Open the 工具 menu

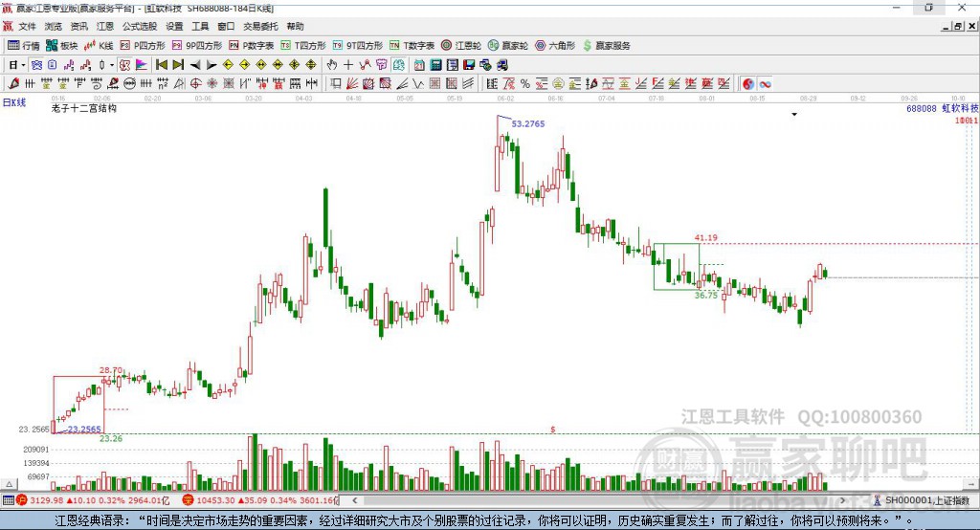[x=200, y=26]
